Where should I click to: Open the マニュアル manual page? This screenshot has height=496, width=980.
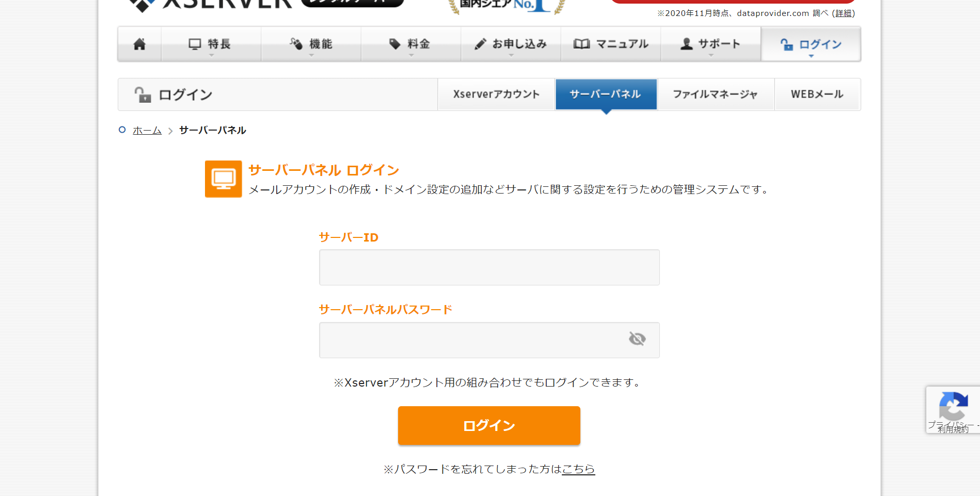coord(611,44)
